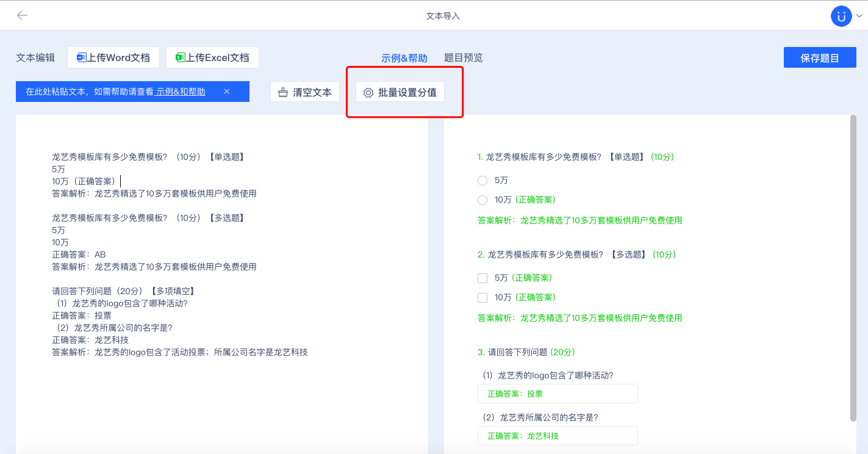Click editor line 正确答案：龙艺科技
868x454 pixels.
pos(91,340)
